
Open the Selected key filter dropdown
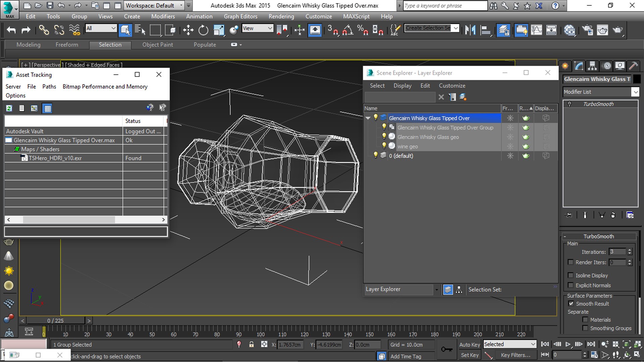coord(510,344)
